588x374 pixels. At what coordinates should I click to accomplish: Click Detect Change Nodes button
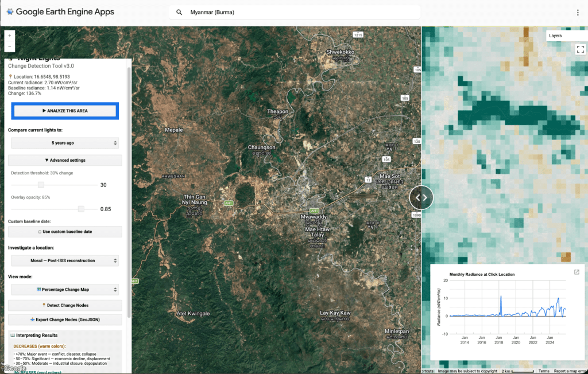click(65, 305)
